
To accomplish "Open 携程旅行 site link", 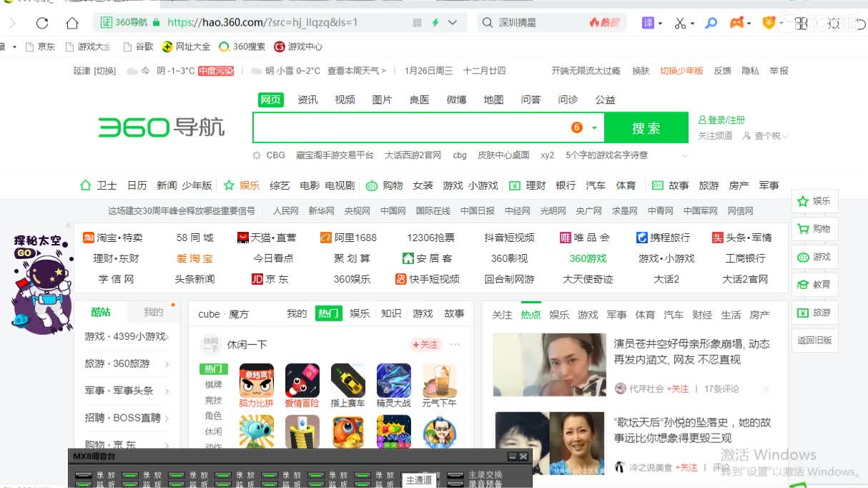I will coord(663,238).
